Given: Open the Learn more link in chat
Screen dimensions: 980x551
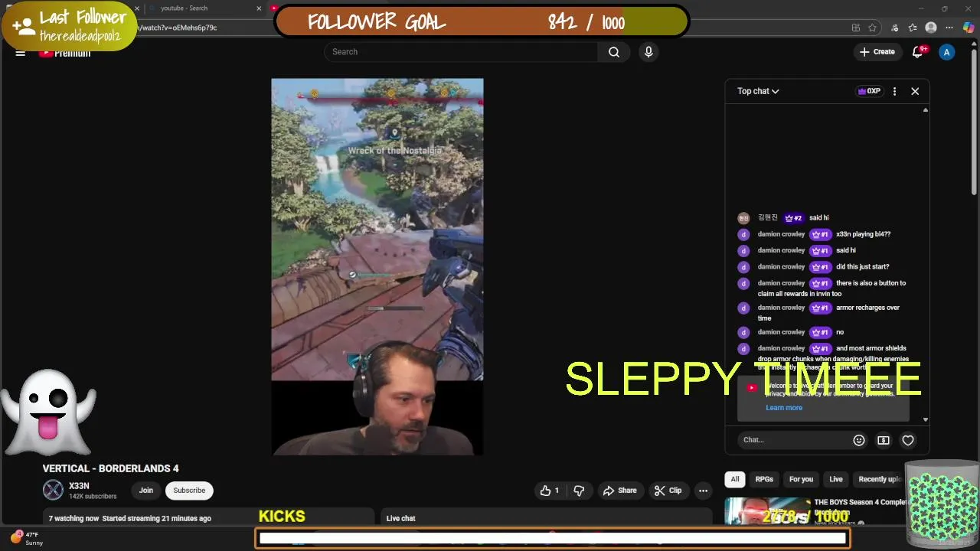Looking at the screenshot, I should (784, 408).
